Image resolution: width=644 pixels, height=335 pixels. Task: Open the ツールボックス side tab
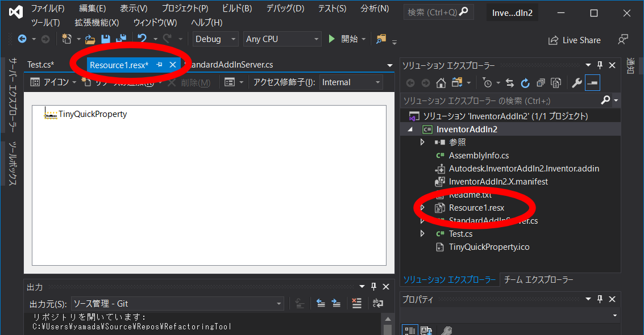click(13, 163)
